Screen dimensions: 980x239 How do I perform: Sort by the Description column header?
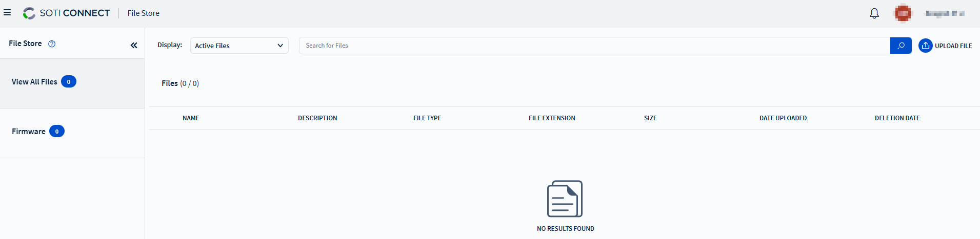click(317, 118)
